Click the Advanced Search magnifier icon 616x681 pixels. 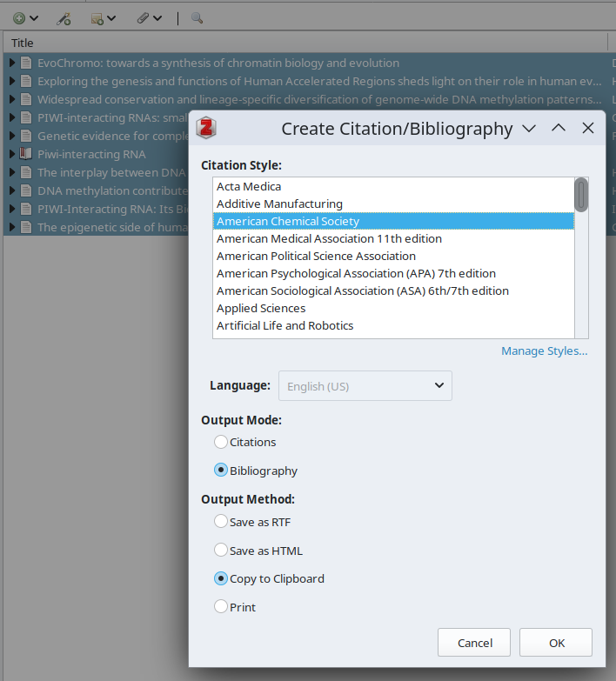[197, 18]
